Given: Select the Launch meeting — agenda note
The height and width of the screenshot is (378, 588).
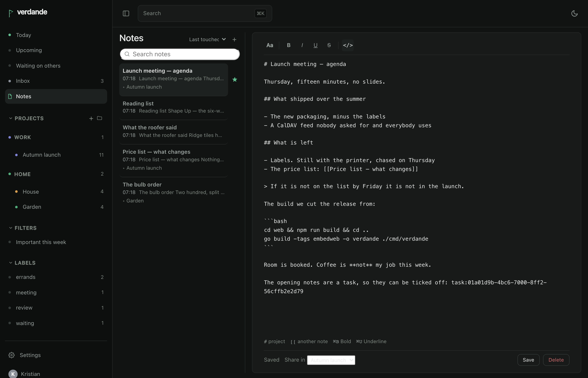Looking at the screenshot, I should click(173, 80).
